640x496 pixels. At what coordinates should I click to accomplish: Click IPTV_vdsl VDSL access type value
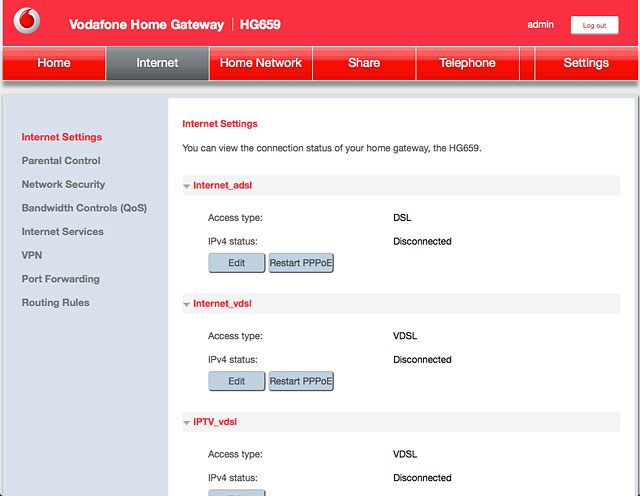click(x=405, y=454)
